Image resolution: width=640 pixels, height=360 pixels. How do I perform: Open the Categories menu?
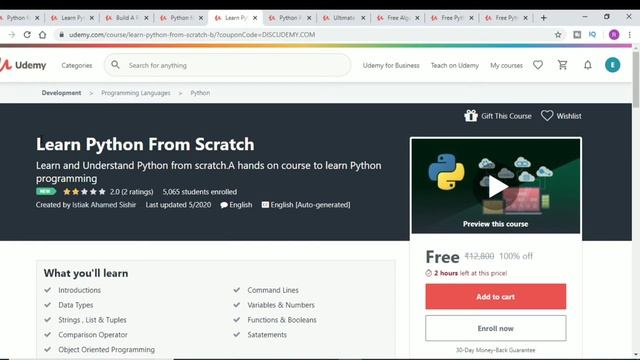(x=77, y=65)
